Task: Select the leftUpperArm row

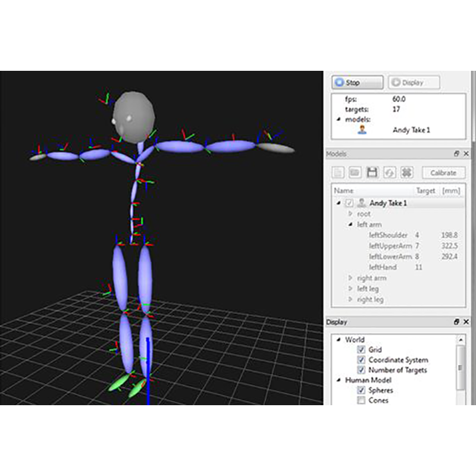Action: point(398,246)
